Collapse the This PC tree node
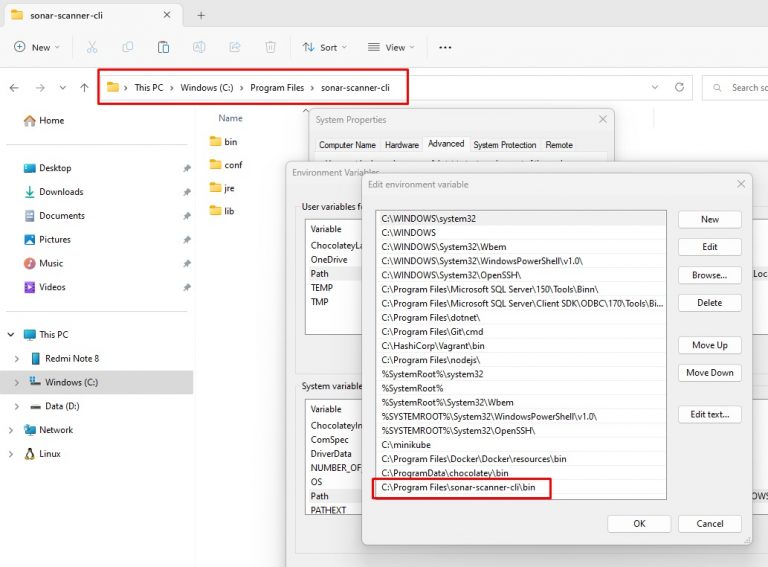The image size is (768, 567). pyautogui.click(x=11, y=334)
